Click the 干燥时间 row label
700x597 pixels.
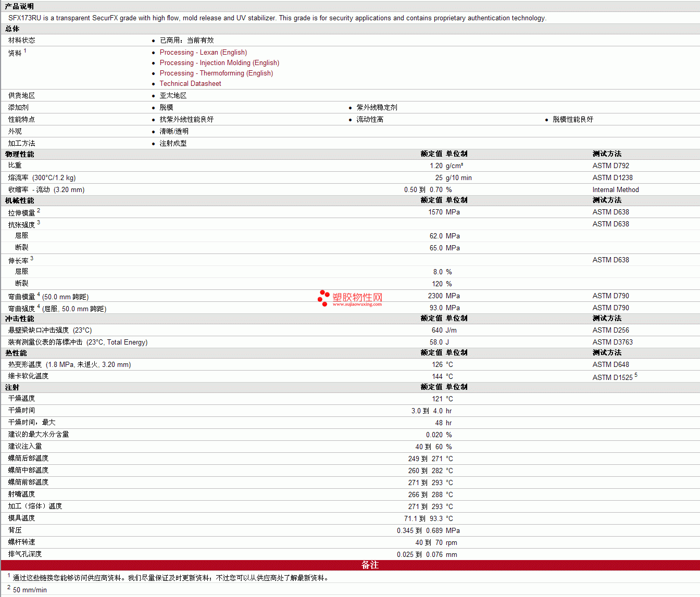(22, 411)
